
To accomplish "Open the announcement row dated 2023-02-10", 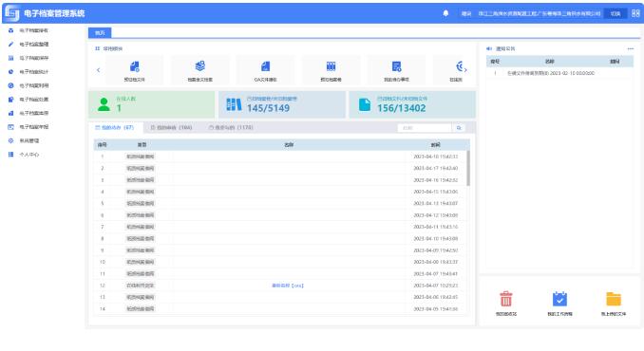I will click(x=559, y=73).
